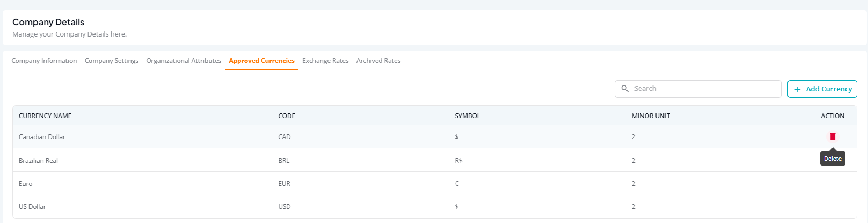This screenshot has height=223, width=868.
Task: Select the Euro row name
Action: [26, 184]
